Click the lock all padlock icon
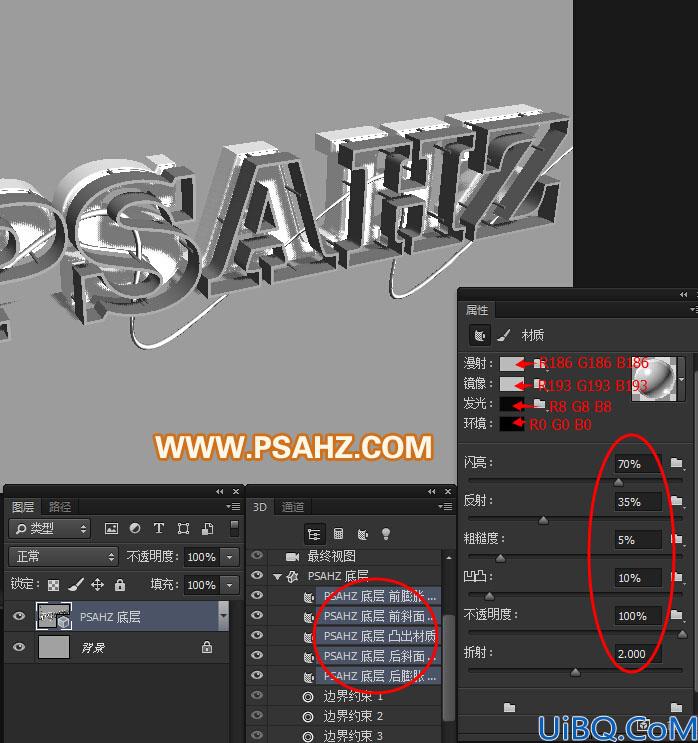Screen dimensions: 698x743 point(120,585)
